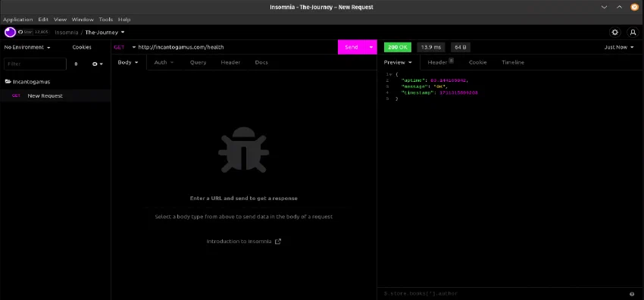Click the Enter a URL and send text
This screenshot has width=644, height=300.
(x=243, y=198)
